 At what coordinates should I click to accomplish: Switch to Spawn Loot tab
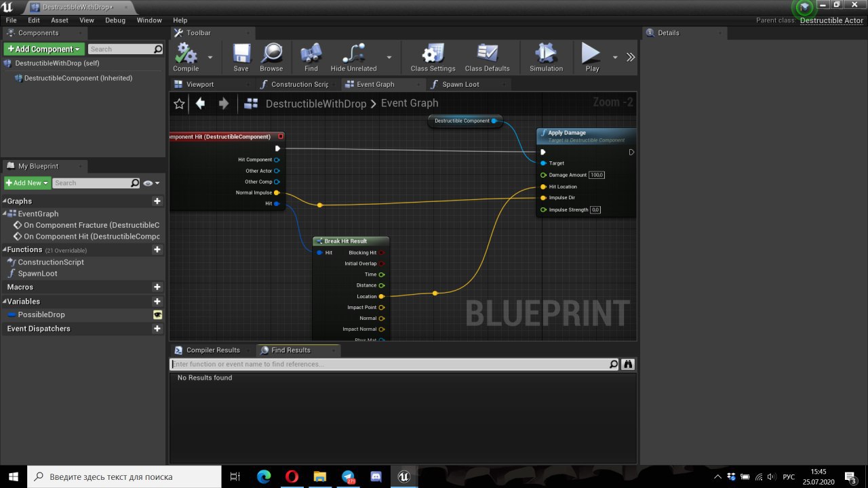tap(460, 84)
